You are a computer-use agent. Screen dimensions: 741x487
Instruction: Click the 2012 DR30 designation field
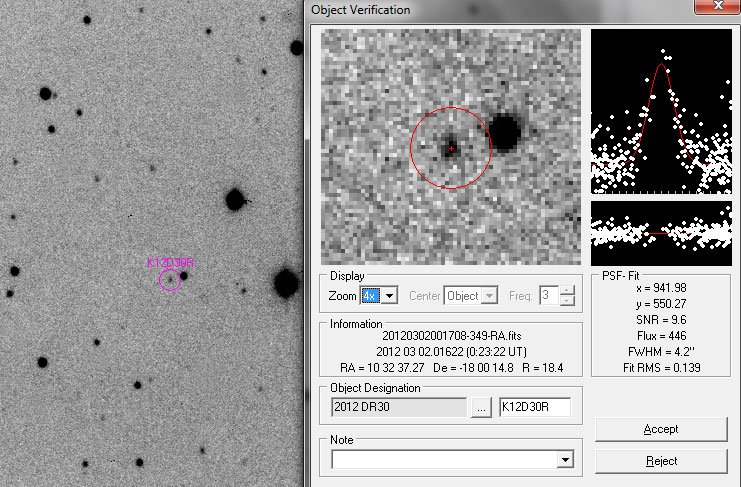coord(398,407)
